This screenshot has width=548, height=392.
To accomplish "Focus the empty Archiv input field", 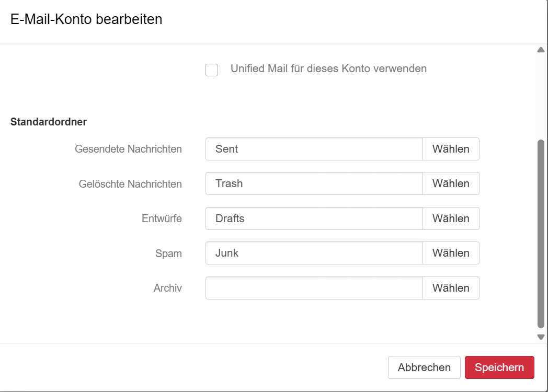I will point(314,288).
